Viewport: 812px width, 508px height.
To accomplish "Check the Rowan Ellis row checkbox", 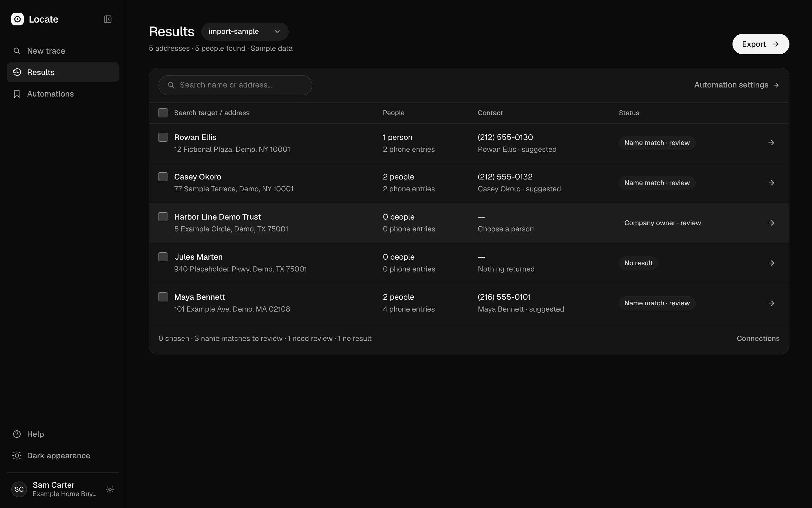I will coord(163,137).
